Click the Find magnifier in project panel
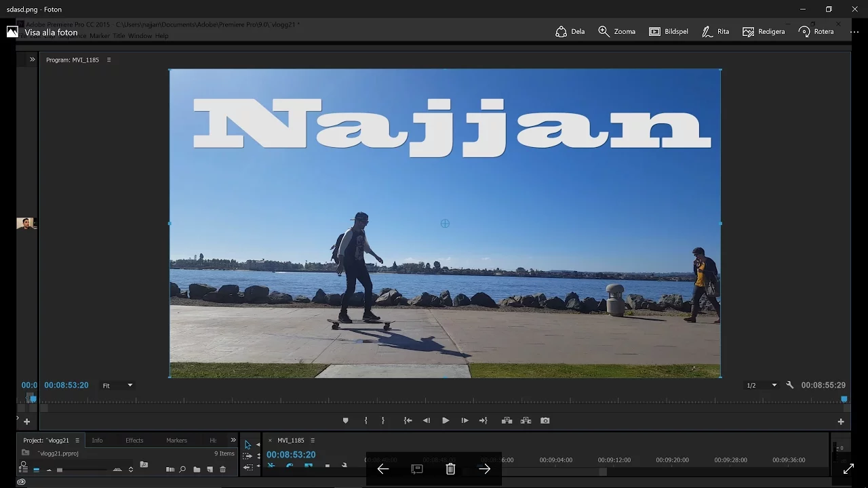Screen dimensions: 868x488 pyautogui.click(x=183, y=469)
